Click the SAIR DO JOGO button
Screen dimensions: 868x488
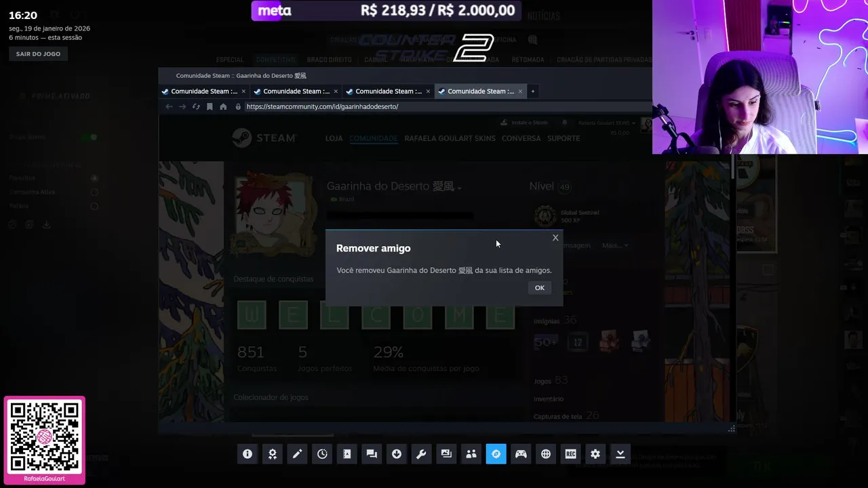(x=38, y=54)
